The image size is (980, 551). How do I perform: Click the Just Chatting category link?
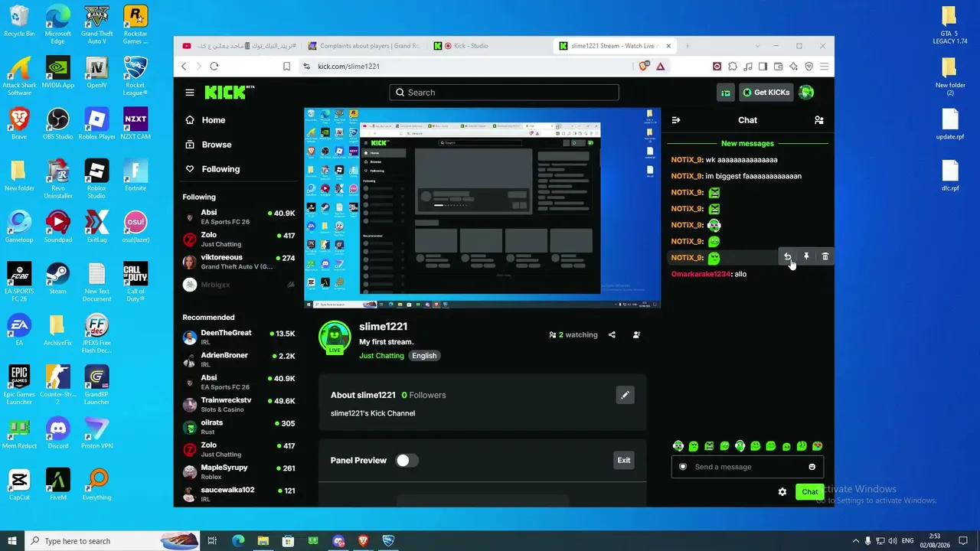[x=381, y=356]
